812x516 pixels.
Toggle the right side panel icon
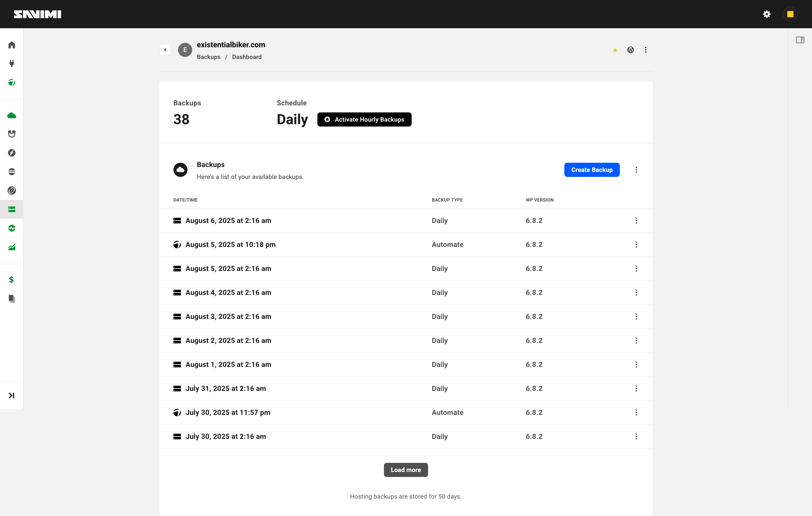pyautogui.click(x=800, y=40)
